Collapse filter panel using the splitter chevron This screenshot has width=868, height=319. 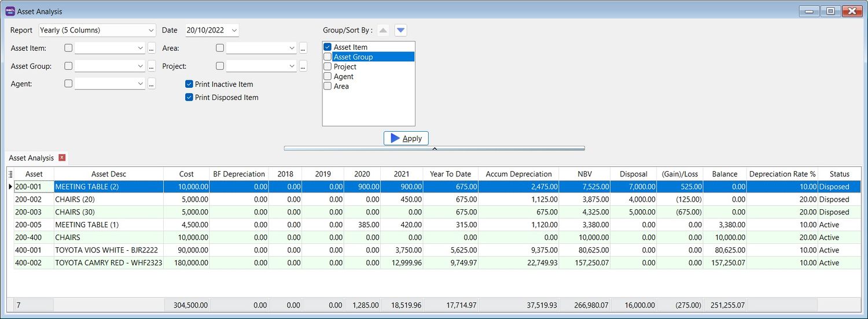pos(434,149)
